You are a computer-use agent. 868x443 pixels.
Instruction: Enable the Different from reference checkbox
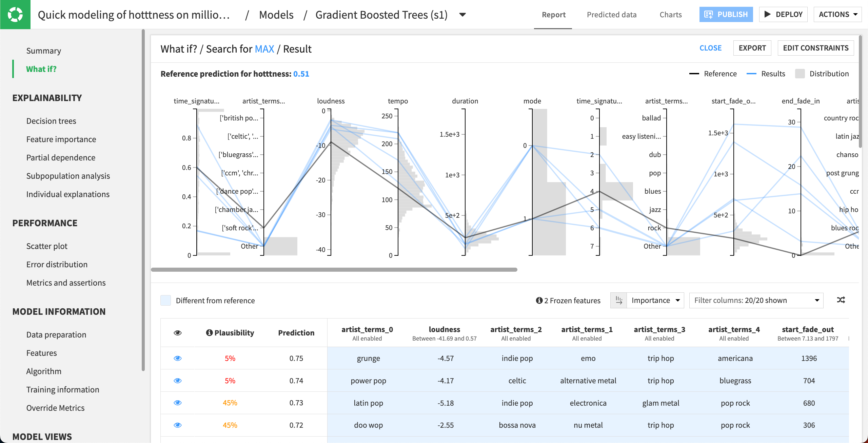[x=165, y=300]
